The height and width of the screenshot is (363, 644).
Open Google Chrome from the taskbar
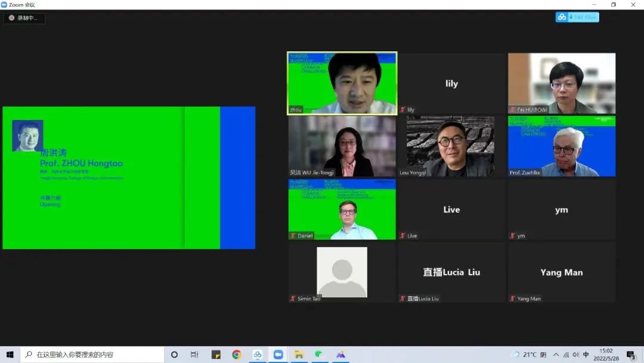[237, 355]
